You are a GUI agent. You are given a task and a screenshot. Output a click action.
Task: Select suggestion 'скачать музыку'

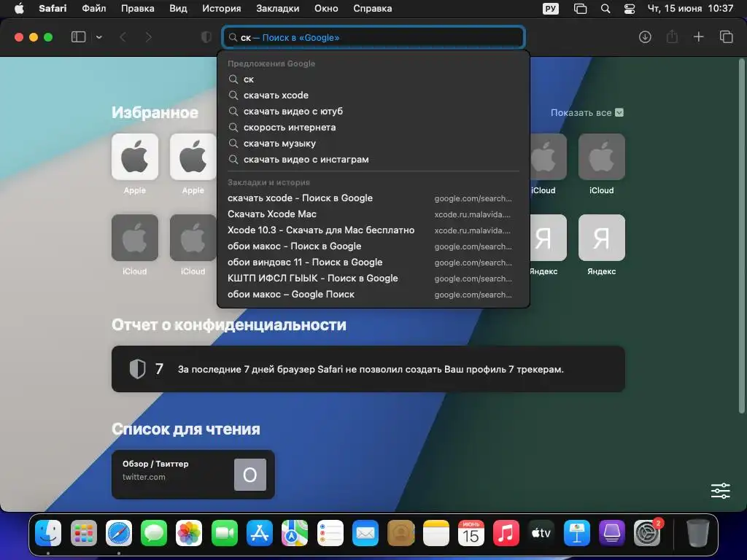[373, 144]
